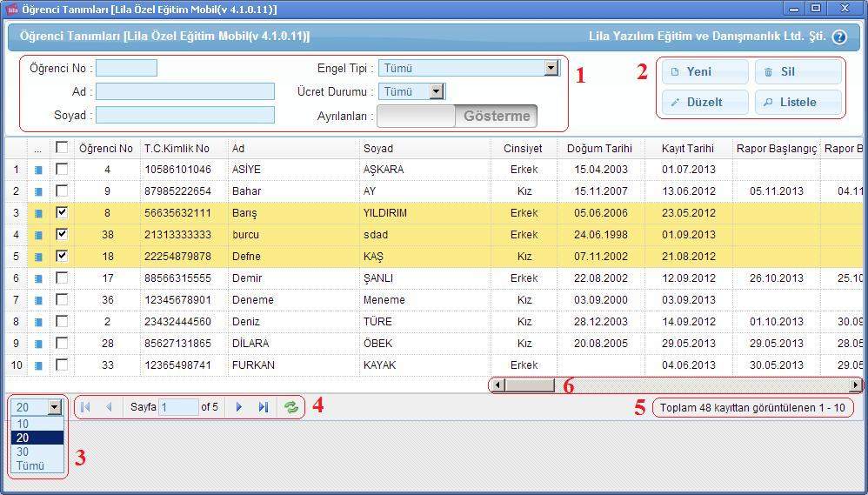Click the horizontal scrollbar left arrow
The image size is (868, 495).
[497, 385]
